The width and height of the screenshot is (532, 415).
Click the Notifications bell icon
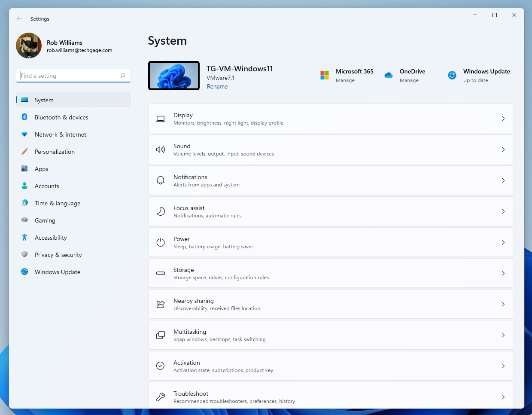[161, 180]
